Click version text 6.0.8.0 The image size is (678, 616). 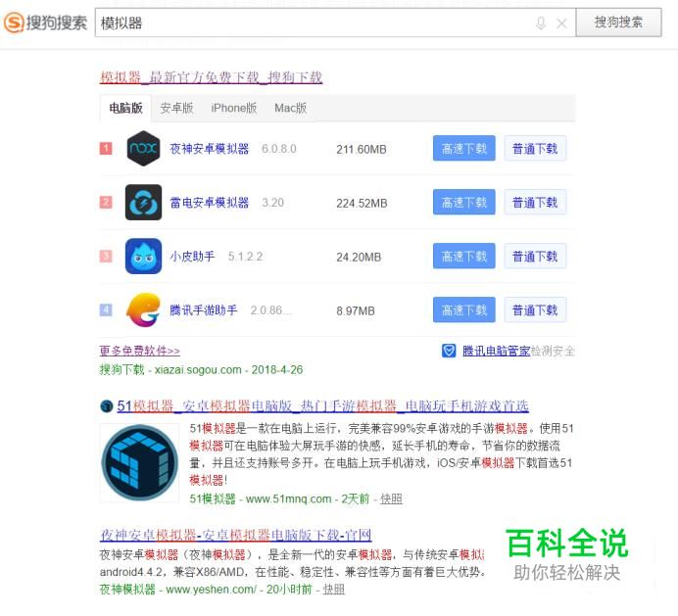tap(279, 149)
